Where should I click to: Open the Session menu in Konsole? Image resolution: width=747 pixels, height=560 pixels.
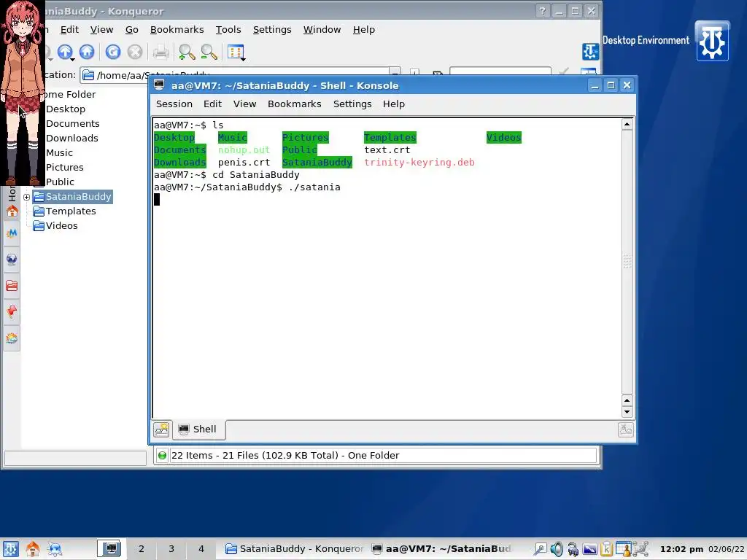[x=174, y=104]
